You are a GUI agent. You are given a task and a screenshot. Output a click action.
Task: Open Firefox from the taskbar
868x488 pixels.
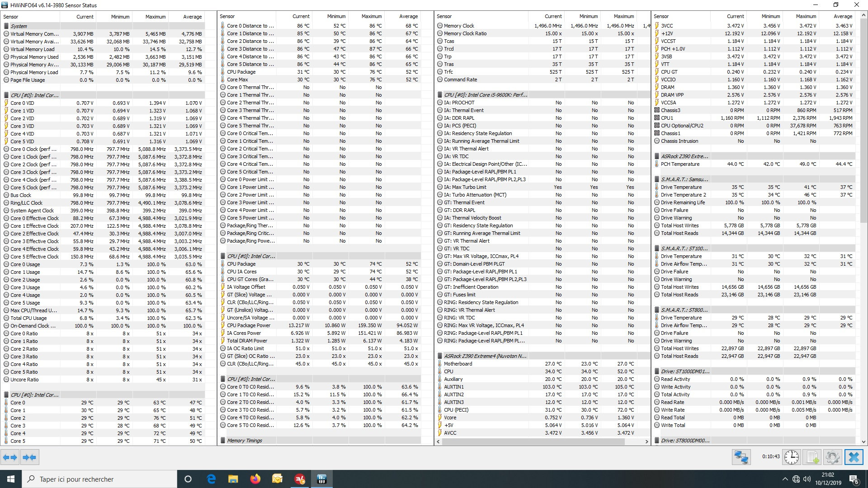255,479
